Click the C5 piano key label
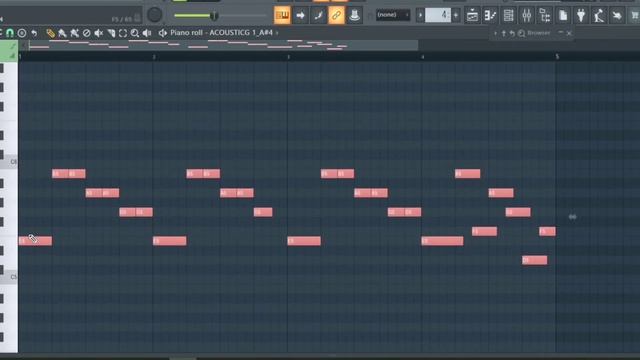This screenshot has height=360, width=640. (x=13, y=277)
